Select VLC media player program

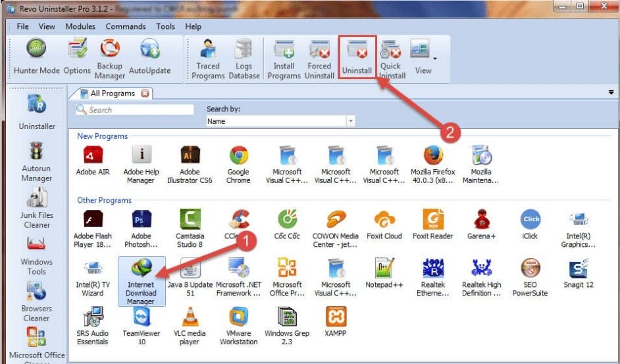tap(190, 326)
